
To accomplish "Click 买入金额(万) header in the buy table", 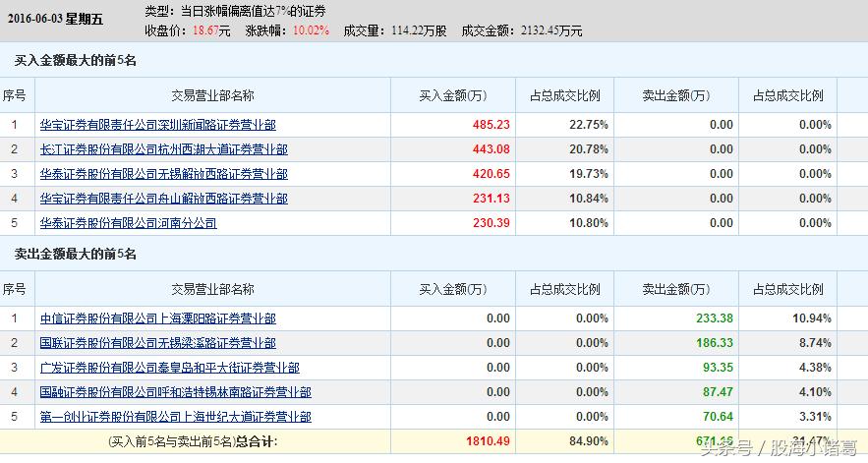I will pyautogui.click(x=453, y=95).
